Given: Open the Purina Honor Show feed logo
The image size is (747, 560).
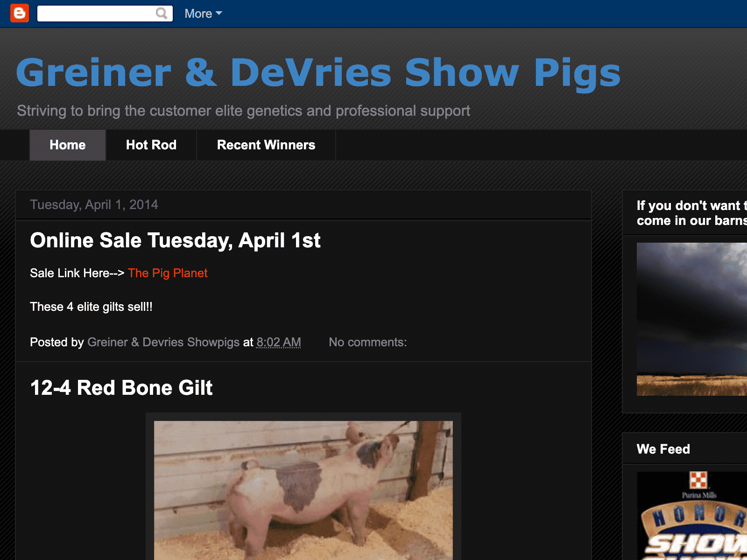Looking at the screenshot, I should coord(692,516).
